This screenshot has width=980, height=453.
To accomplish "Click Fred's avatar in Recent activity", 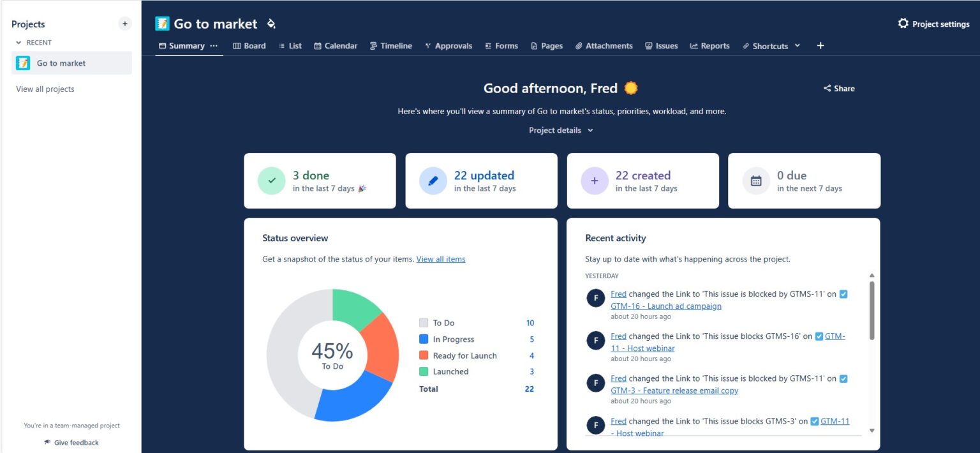I will [595, 297].
